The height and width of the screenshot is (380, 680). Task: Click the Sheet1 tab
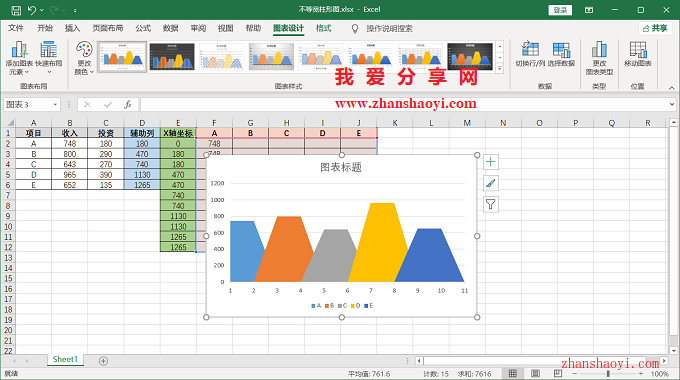pyautogui.click(x=65, y=360)
